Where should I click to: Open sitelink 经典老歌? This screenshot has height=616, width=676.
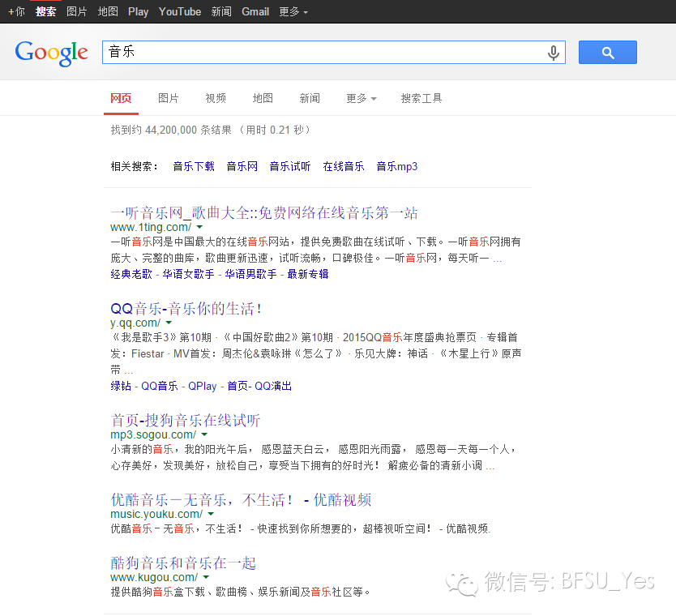coord(131,274)
